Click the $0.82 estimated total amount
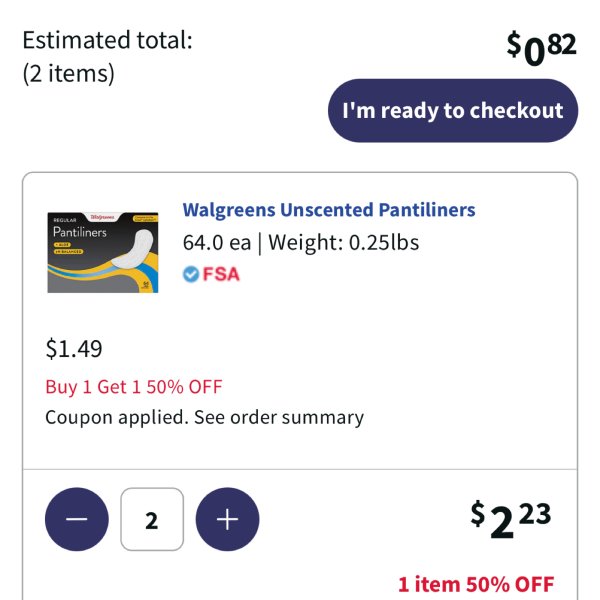 coord(541,48)
